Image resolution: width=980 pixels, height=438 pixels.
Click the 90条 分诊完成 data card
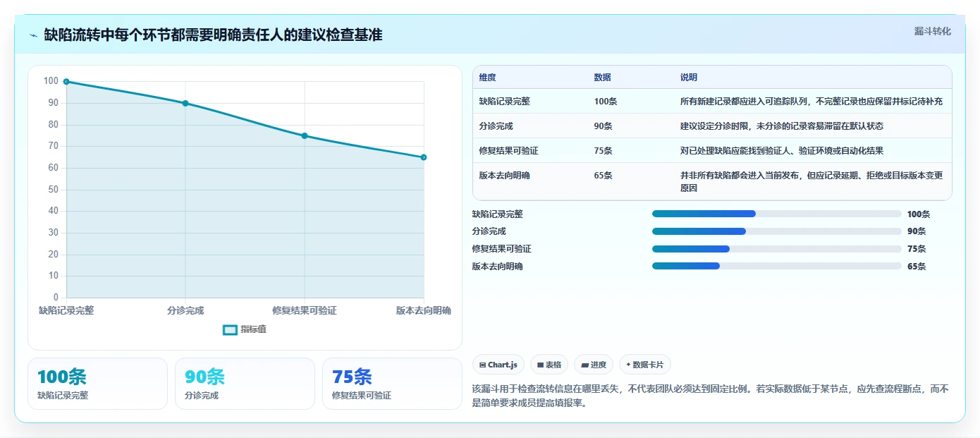[245, 384]
